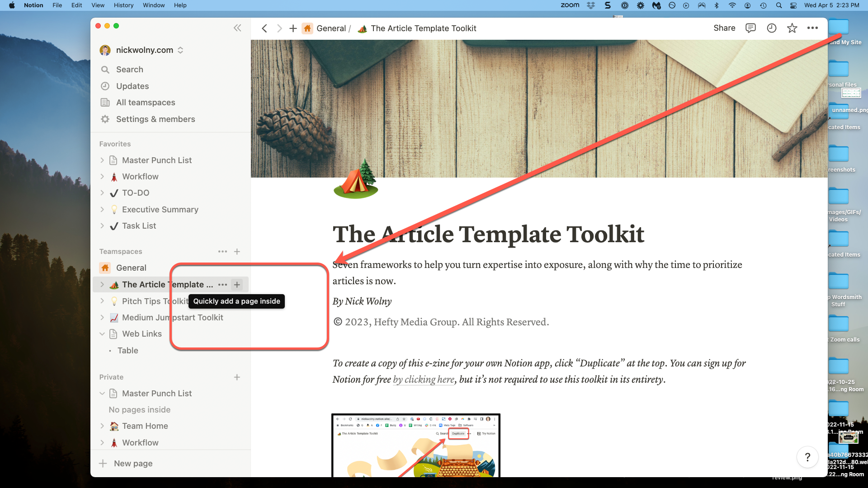The height and width of the screenshot is (488, 868).
Task: Collapse the sidebar with double-chevron icon
Action: pos(237,28)
